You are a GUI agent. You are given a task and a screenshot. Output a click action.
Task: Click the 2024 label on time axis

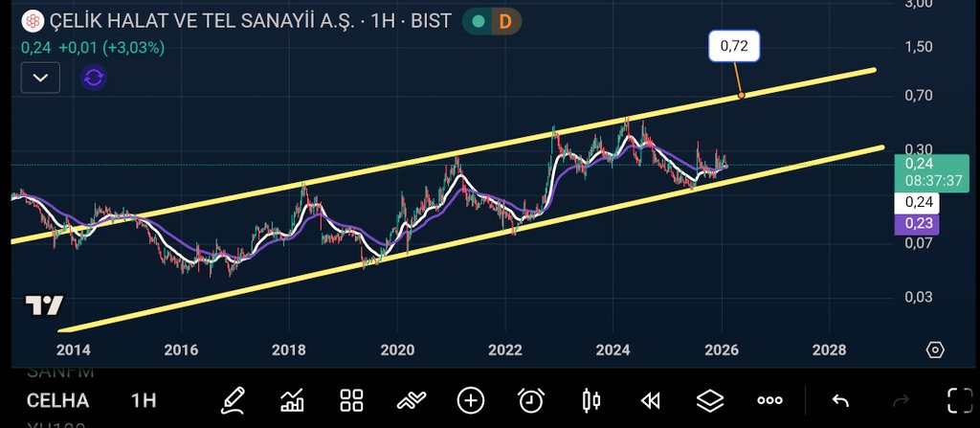click(613, 350)
